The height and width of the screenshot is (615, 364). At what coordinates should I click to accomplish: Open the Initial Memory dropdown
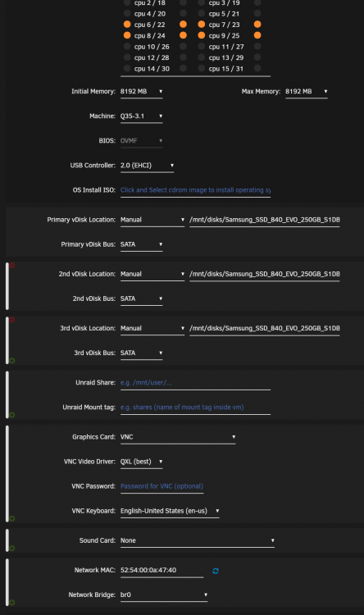coord(141,91)
